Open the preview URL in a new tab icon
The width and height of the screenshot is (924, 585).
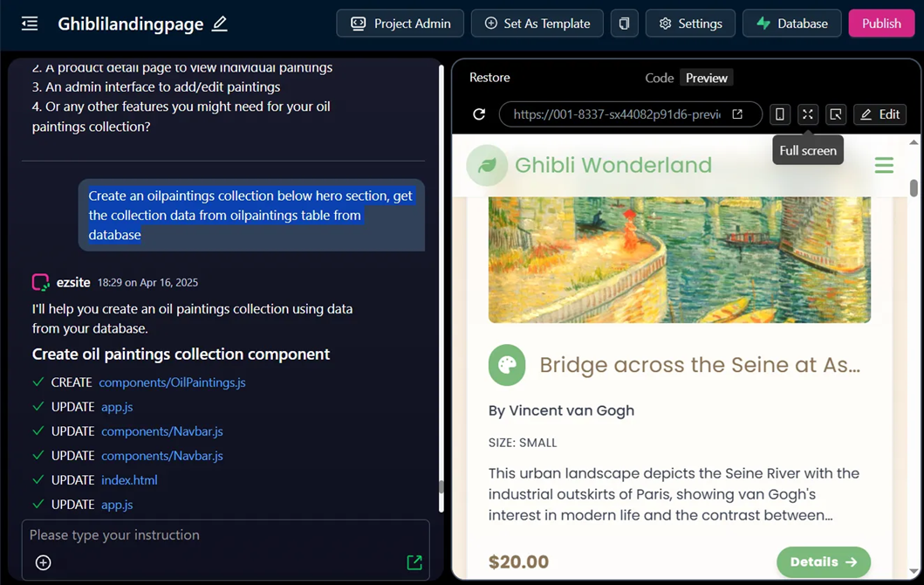coord(737,114)
